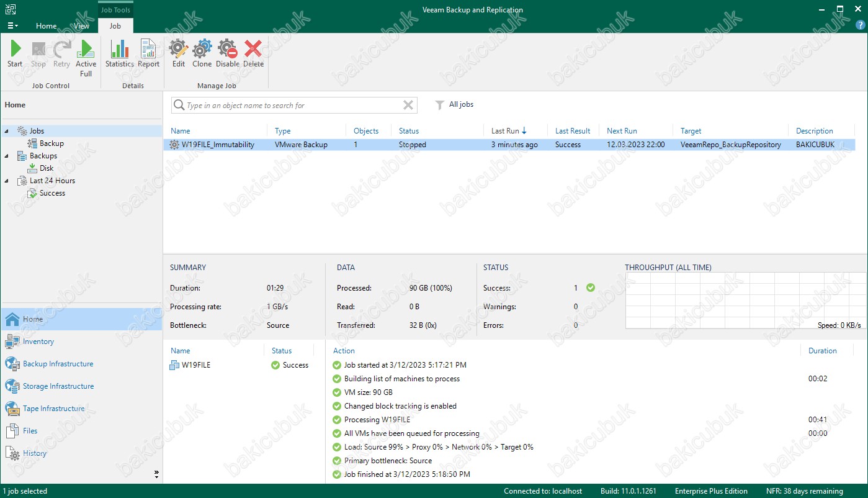Screen dimensions: 868x498
Task: Click the 'Job started at 3/12/2023 5:17:21 PM' entry
Action: (405, 365)
